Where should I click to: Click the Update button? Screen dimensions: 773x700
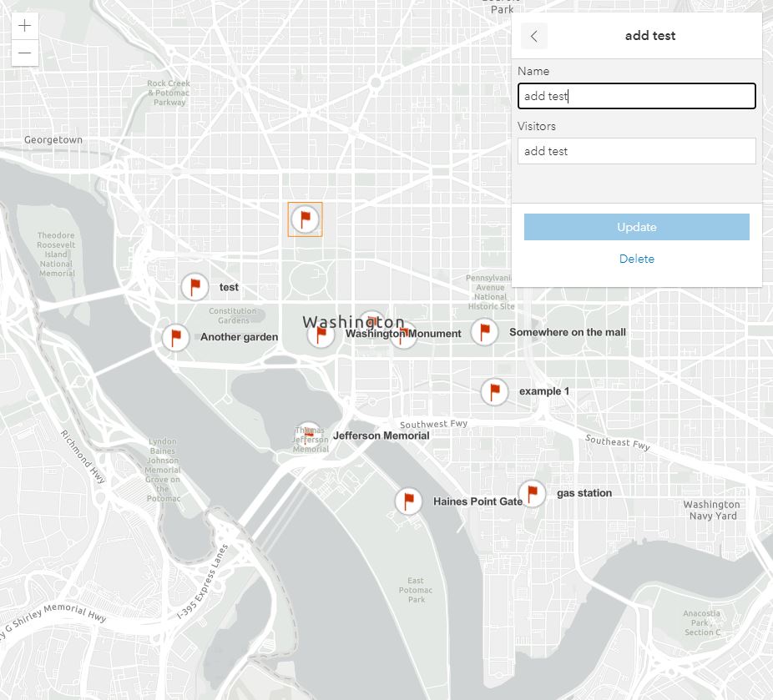click(x=636, y=227)
